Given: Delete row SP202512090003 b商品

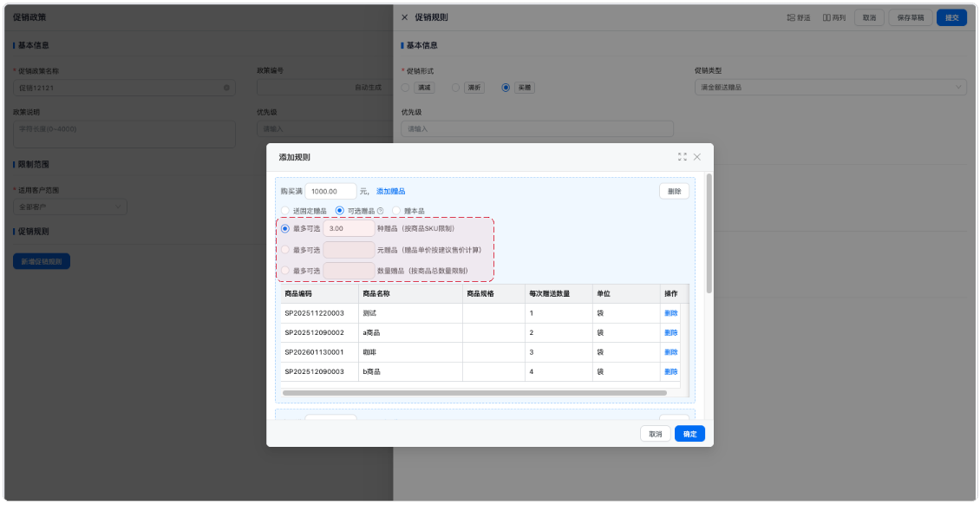Looking at the screenshot, I should [670, 371].
